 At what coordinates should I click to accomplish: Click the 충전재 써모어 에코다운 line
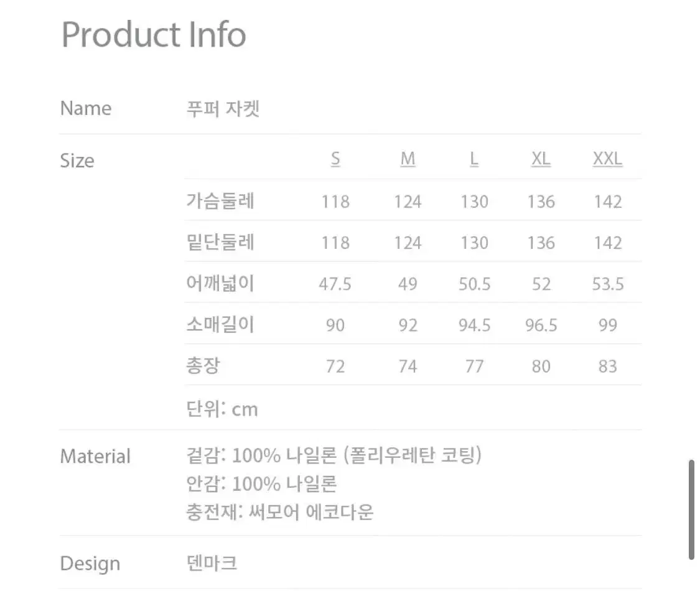pyautogui.click(x=279, y=512)
